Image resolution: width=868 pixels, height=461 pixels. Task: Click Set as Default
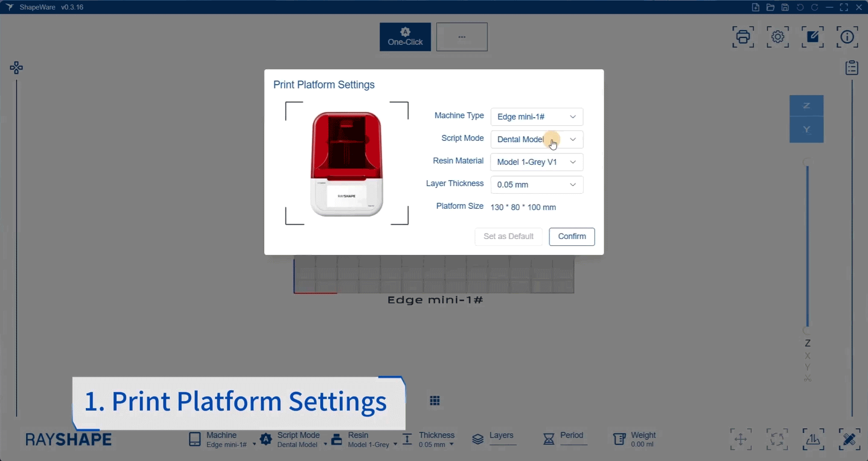tap(508, 236)
